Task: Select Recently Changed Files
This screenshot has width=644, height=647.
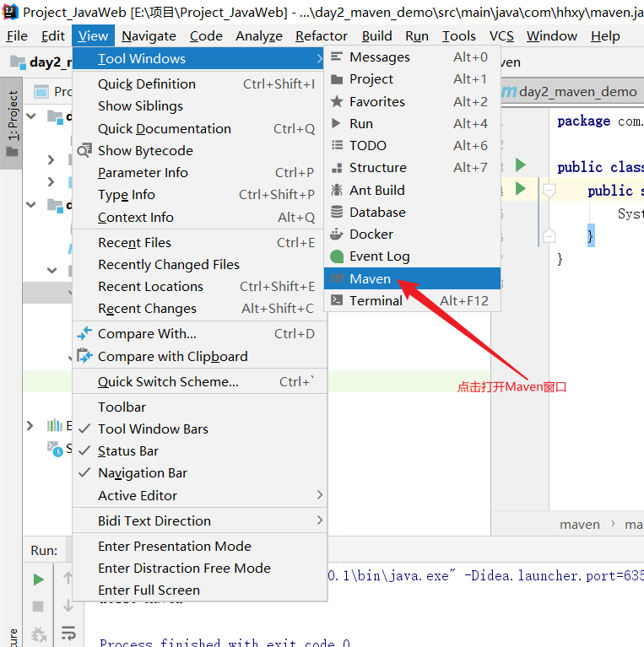Action: (200, 265)
